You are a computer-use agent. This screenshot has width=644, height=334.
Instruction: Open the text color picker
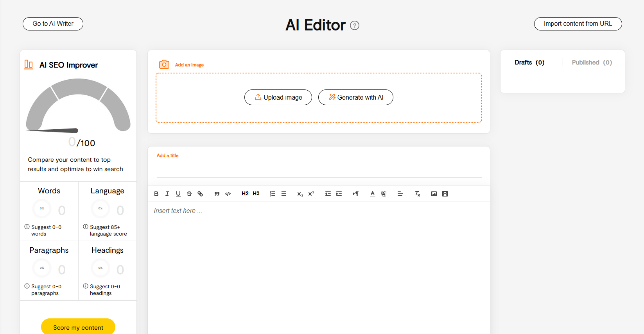[x=373, y=194]
